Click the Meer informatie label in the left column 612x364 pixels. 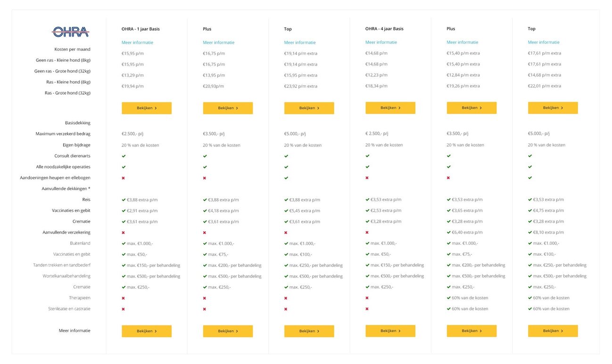click(74, 331)
